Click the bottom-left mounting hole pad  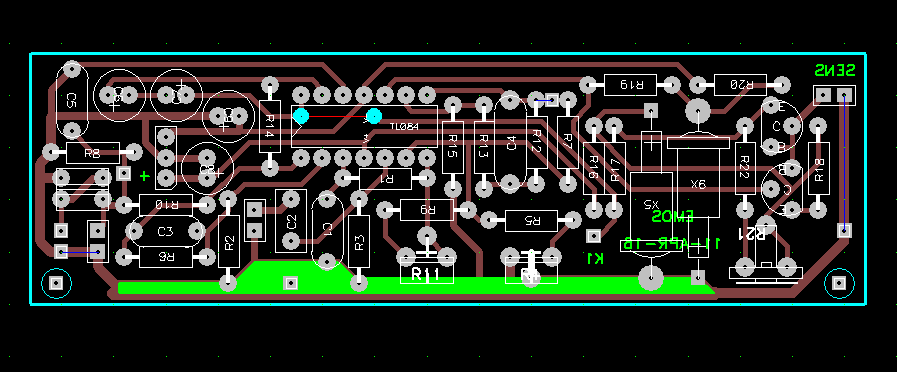click(57, 283)
